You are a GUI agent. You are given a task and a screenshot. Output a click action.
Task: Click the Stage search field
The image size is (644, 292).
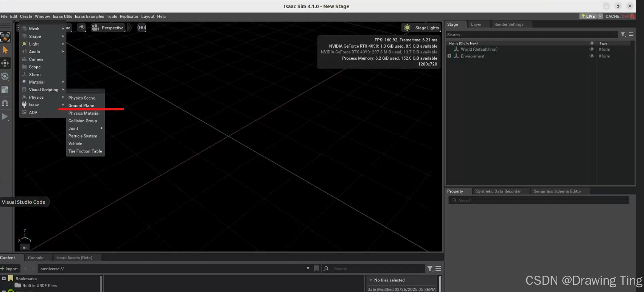532,34
